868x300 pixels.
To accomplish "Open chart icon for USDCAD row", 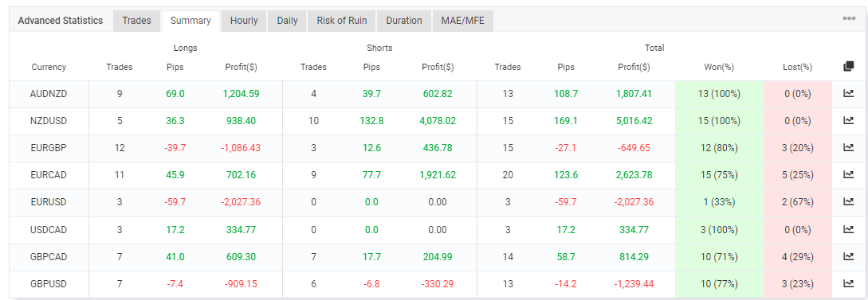I will pyautogui.click(x=848, y=229).
